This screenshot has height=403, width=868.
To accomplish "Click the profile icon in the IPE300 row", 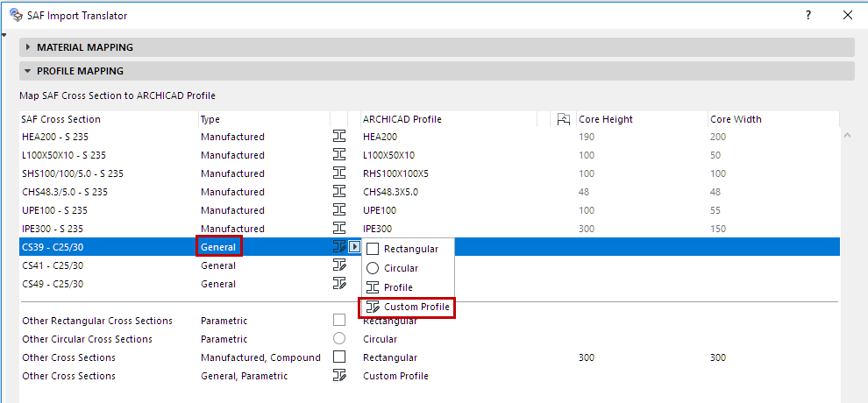I will tap(338, 229).
